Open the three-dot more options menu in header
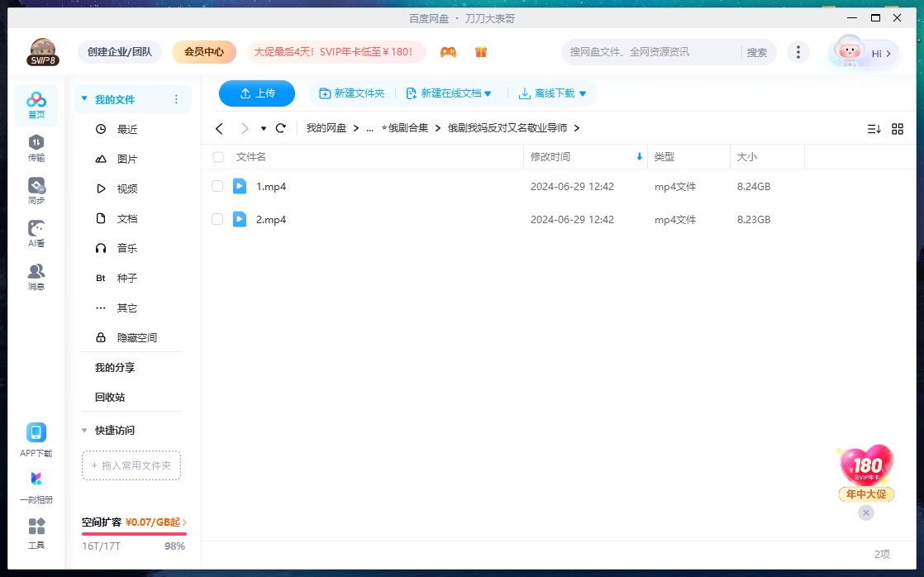The image size is (924, 577). point(798,52)
